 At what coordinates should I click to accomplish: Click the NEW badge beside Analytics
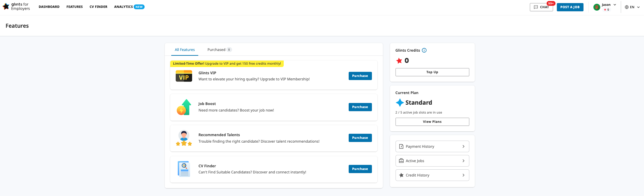(x=139, y=7)
